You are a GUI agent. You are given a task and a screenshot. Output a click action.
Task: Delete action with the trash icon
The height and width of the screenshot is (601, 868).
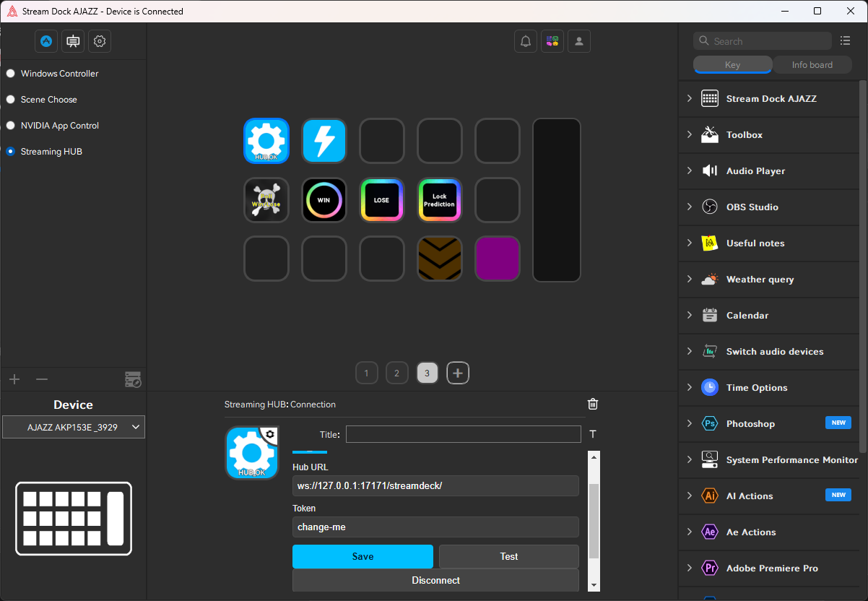(x=593, y=405)
